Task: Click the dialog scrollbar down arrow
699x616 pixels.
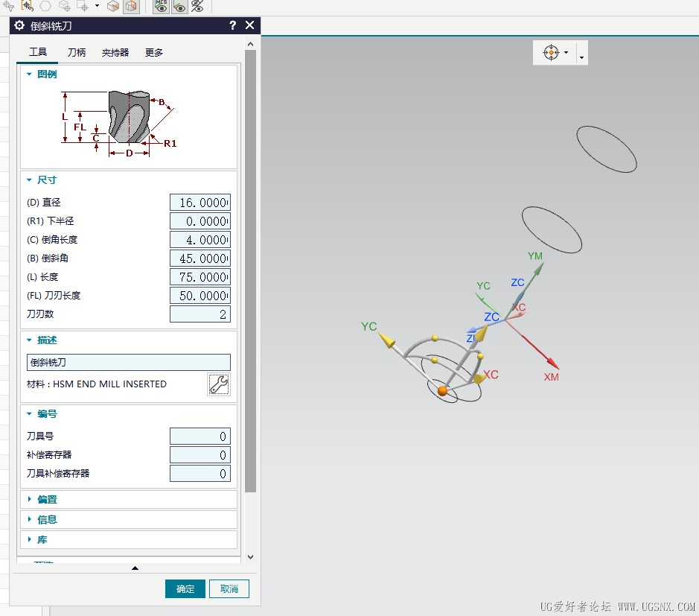Action: point(251,556)
